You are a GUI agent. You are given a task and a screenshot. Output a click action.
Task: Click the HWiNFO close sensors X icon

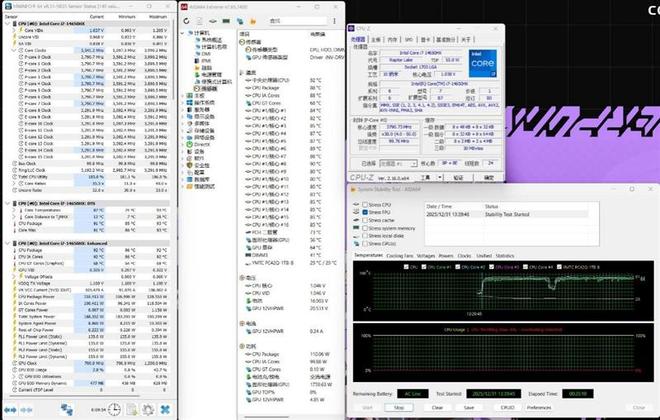click(x=163, y=410)
